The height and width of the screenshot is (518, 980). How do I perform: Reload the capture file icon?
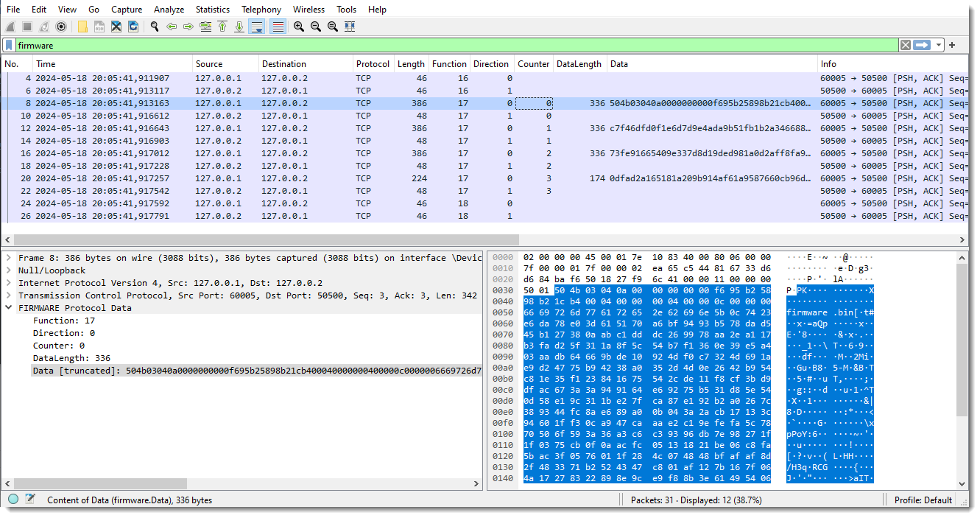point(133,27)
